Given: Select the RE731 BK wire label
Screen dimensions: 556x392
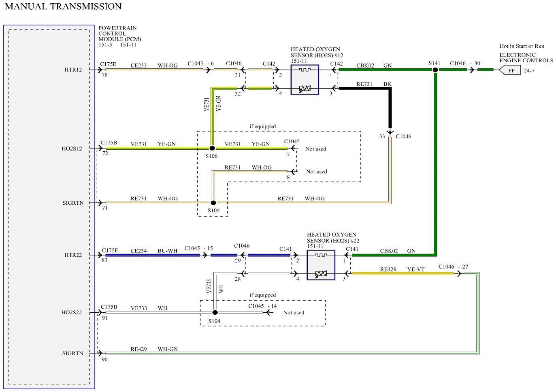Looking at the screenshot, I should coord(374,84).
